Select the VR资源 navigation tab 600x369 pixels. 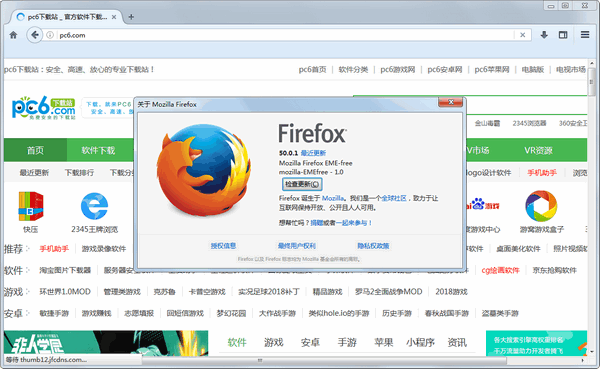(538, 150)
